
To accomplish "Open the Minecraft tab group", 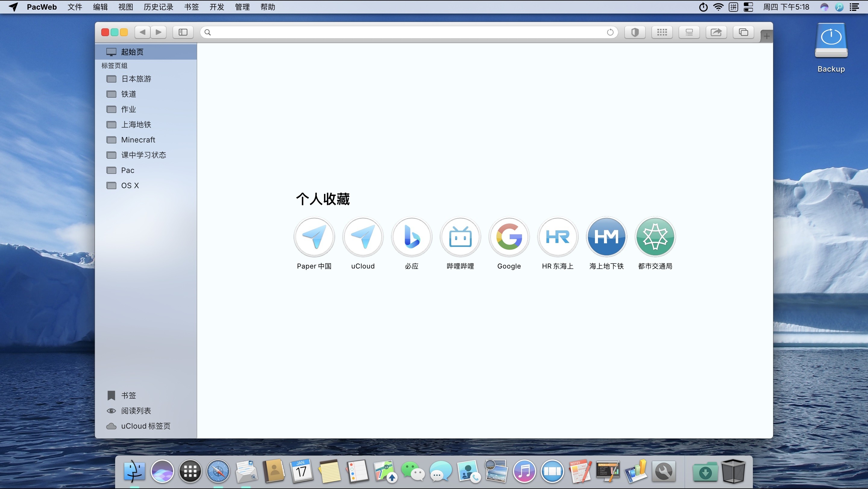I will pos(146,140).
